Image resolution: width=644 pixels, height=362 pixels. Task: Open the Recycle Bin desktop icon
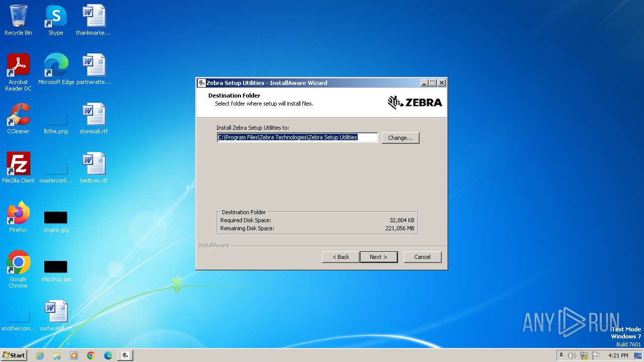coord(18,20)
